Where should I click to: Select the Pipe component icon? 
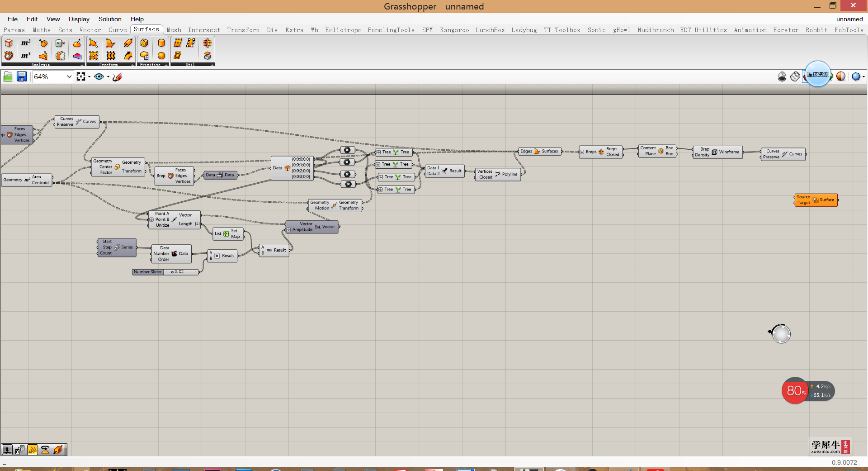(x=128, y=43)
